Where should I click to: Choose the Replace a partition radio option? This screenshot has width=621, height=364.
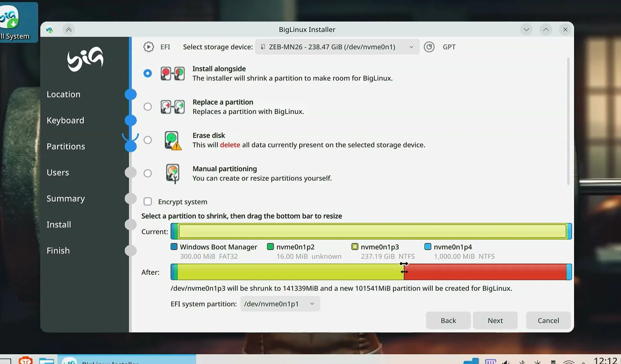click(x=147, y=107)
